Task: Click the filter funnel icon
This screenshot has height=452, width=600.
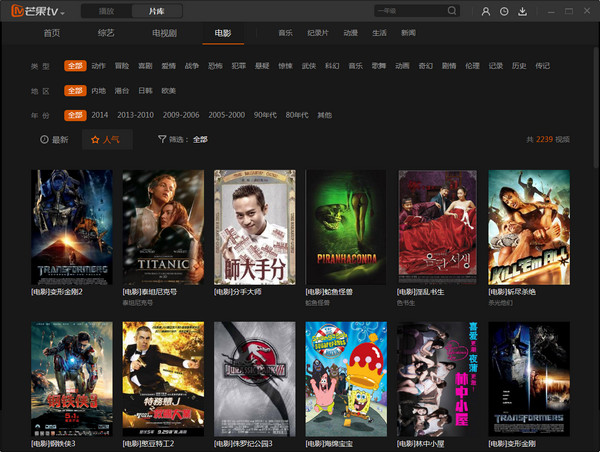Action: tap(162, 140)
